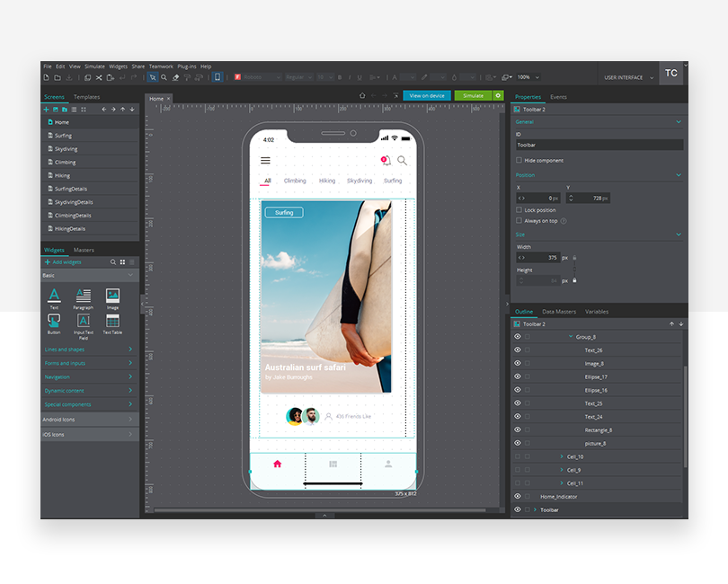Enable the Lock position checkbox
Screen dimensions: 728x584
pyautogui.click(x=519, y=210)
